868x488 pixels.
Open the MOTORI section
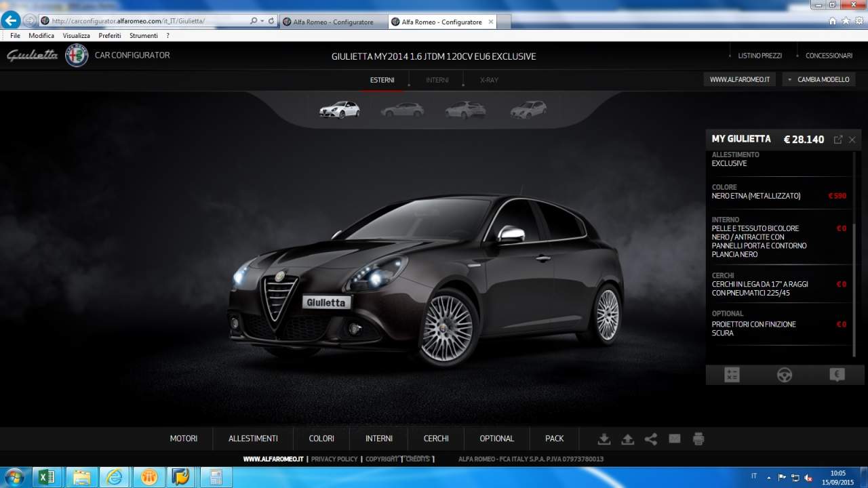pos(184,439)
